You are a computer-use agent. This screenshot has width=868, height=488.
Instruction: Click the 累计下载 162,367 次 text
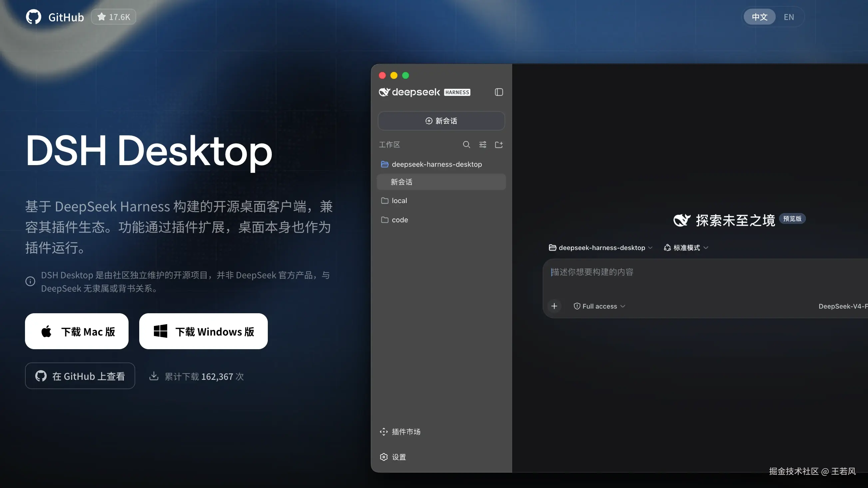pyautogui.click(x=204, y=376)
